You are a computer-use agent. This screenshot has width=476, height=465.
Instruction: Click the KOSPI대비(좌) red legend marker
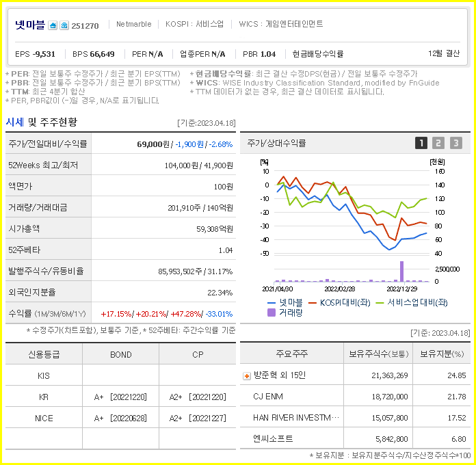click(313, 303)
